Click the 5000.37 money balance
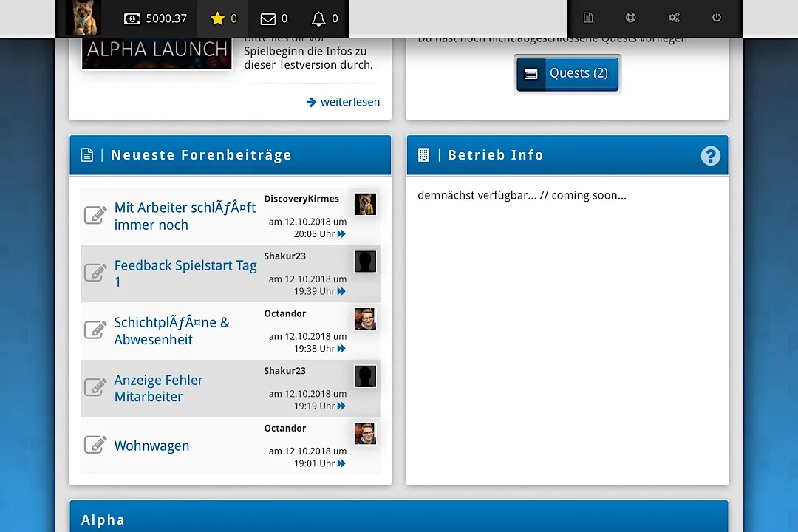 pyautogui.click(x=156, y=18)
